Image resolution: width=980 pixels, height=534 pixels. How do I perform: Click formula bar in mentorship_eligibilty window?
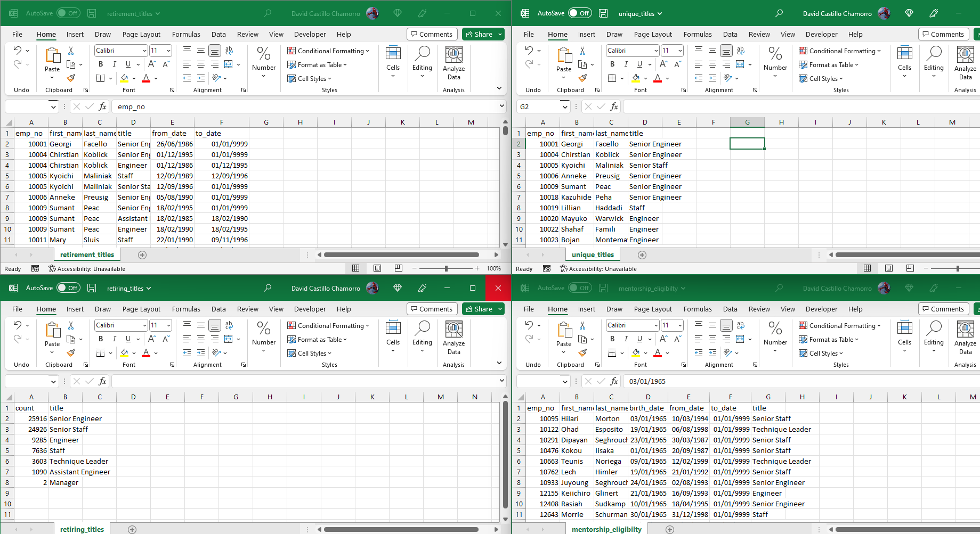pyautogui.click(x=802, y=381)
